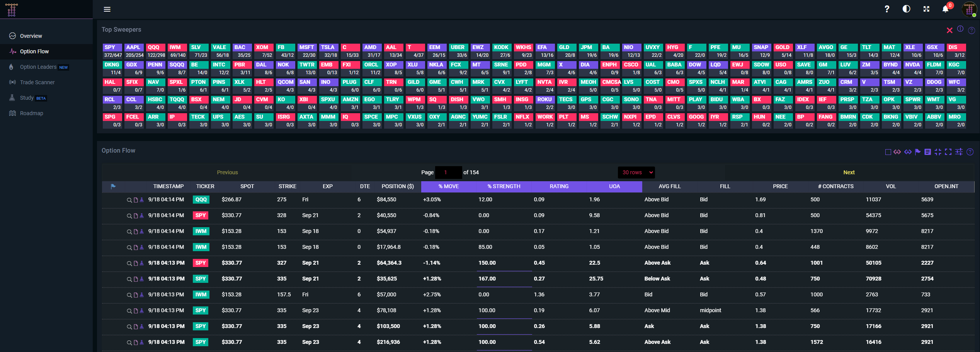Click the magnifier icon on the QQQ row
The height and width of the screenshot is (352, 980).
coord(129,200)
